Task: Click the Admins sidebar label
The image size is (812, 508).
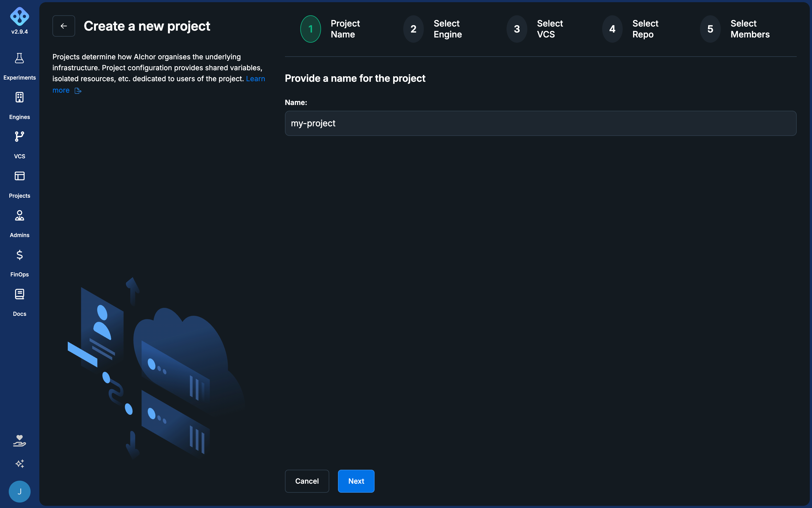Action: [x=19, y=235]
